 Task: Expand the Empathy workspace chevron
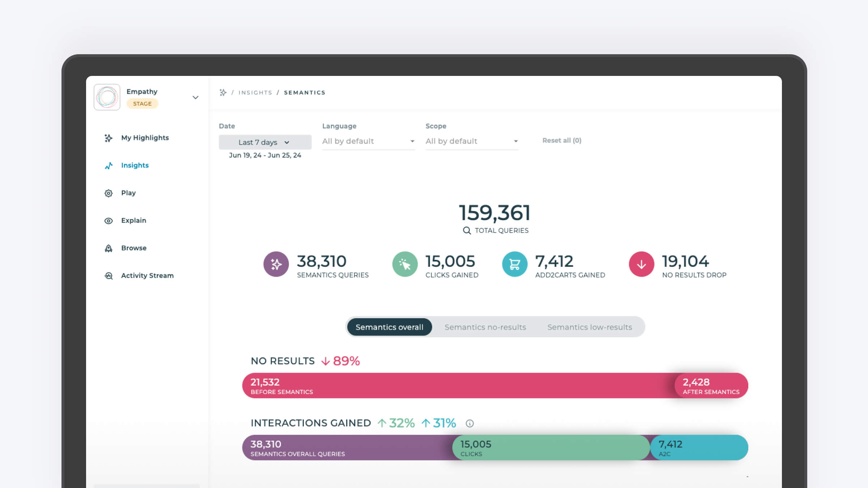click(x=196, y=97)
